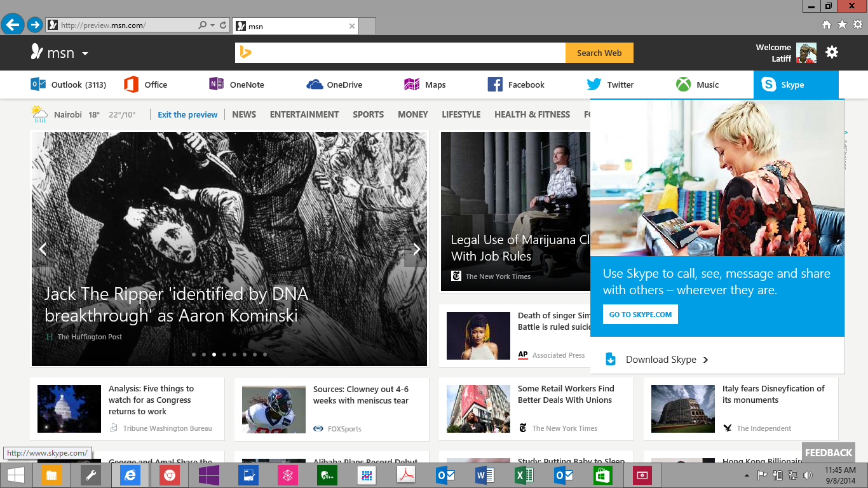Click the Exit the preview link
The width and height of the screenshot is (868, 488).
(x=187, y=115)
